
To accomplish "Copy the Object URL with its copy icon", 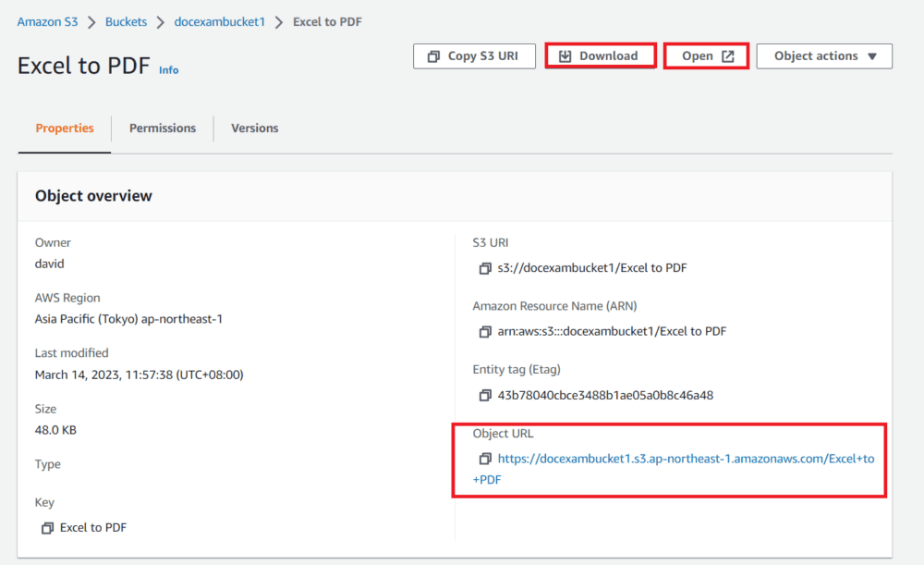I will pos(484,459).
